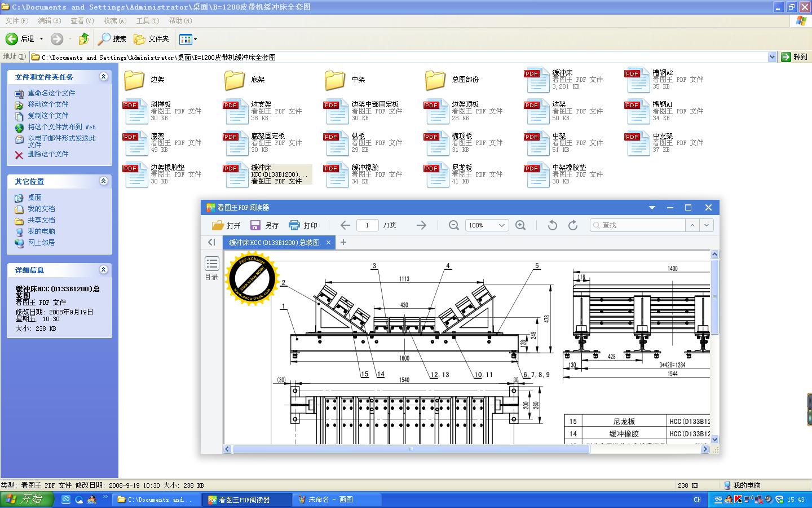The image size is (812, 508).
Task: Click the page number field in PDF reader
Action: (367, 225)
